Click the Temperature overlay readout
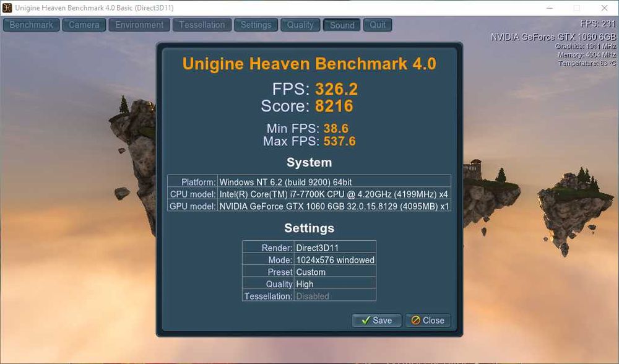619x364 pixels. [587, 63]
